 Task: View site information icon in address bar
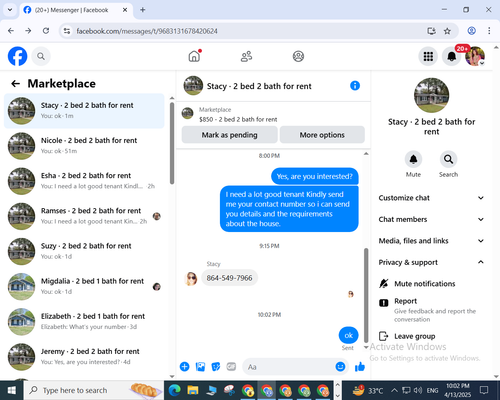[67, 31]
